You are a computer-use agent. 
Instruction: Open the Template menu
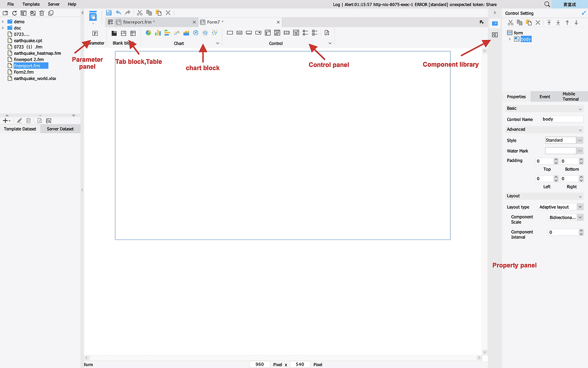(x=31, y=4)
